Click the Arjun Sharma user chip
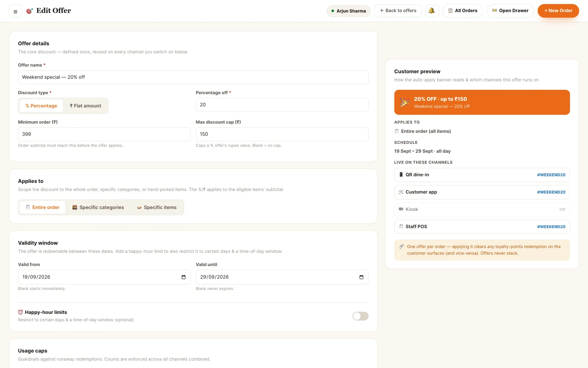588x368 pixels. coord(348,11)
